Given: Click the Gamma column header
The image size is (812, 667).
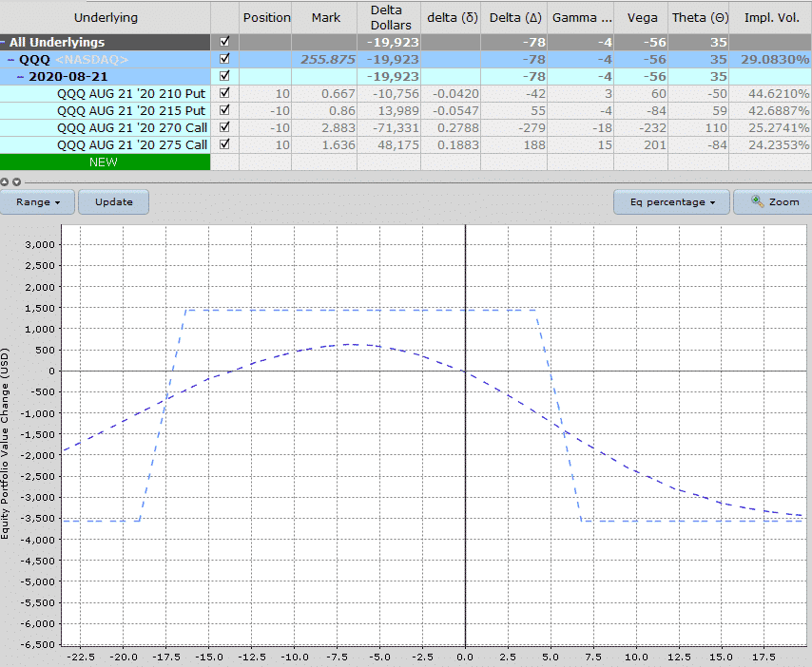Looking at the screenshot, I should point(581,18).
